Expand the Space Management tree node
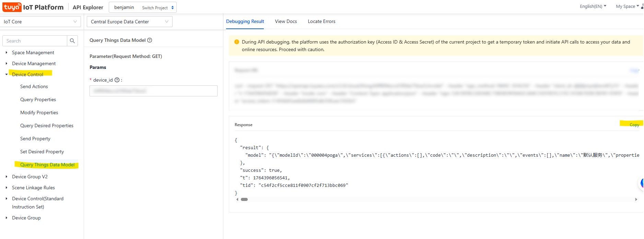This screenshot has width=644, height=239. (7, 52)
